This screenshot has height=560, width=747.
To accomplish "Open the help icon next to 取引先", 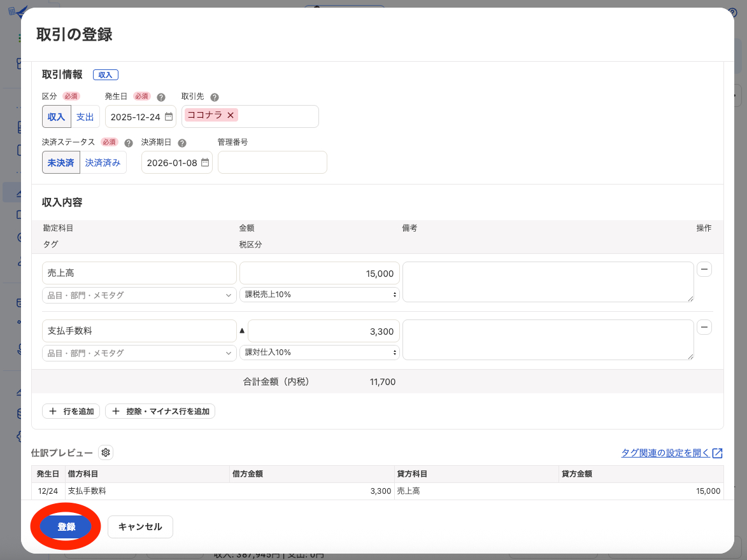I will (214, 96).
